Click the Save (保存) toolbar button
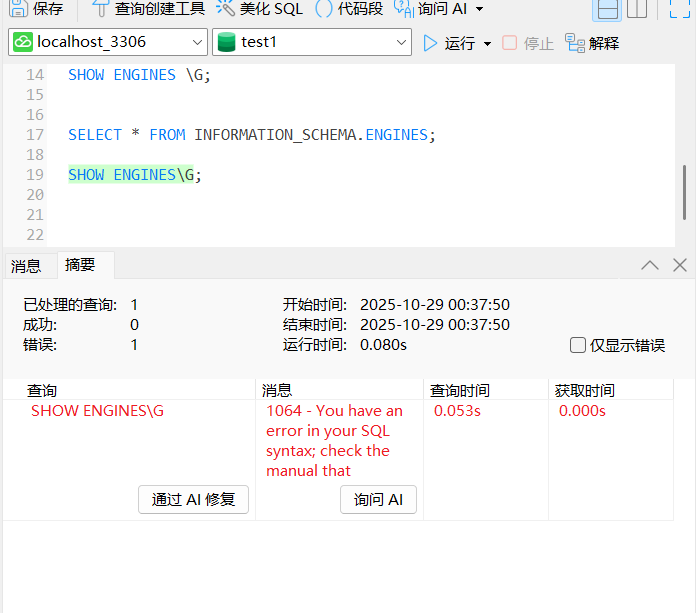 (37, 8)
